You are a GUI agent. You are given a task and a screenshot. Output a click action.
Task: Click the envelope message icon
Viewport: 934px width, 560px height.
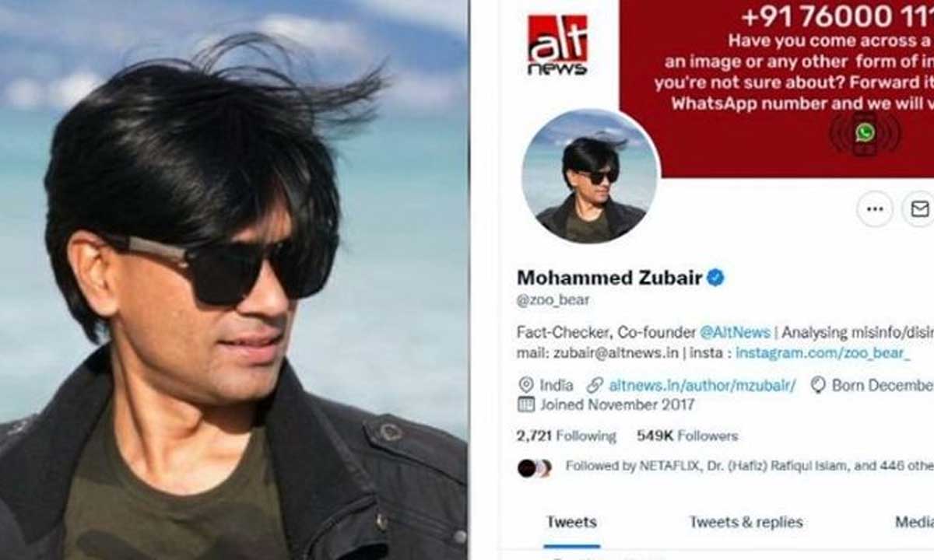(919, 209)
